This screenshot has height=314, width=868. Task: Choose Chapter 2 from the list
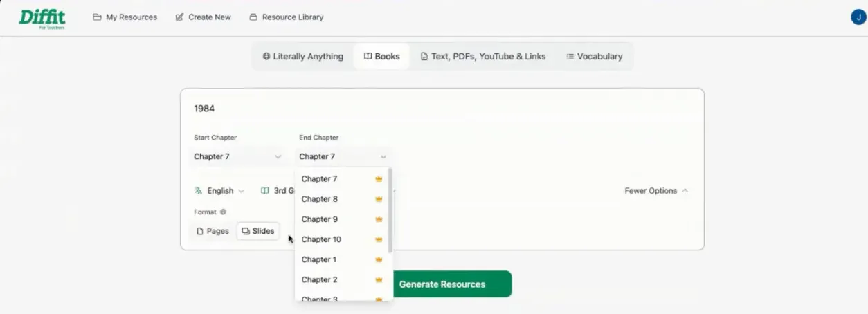(342, 279)
